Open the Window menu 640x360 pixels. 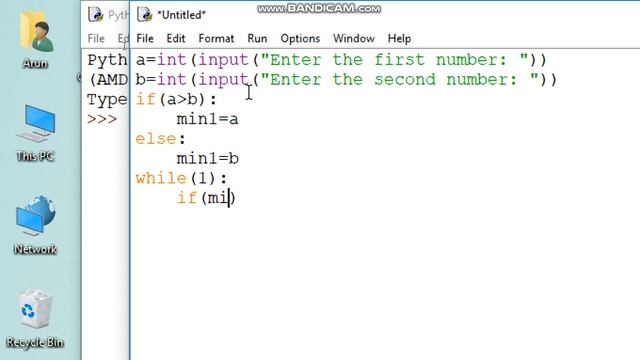(x=354, y=38)
